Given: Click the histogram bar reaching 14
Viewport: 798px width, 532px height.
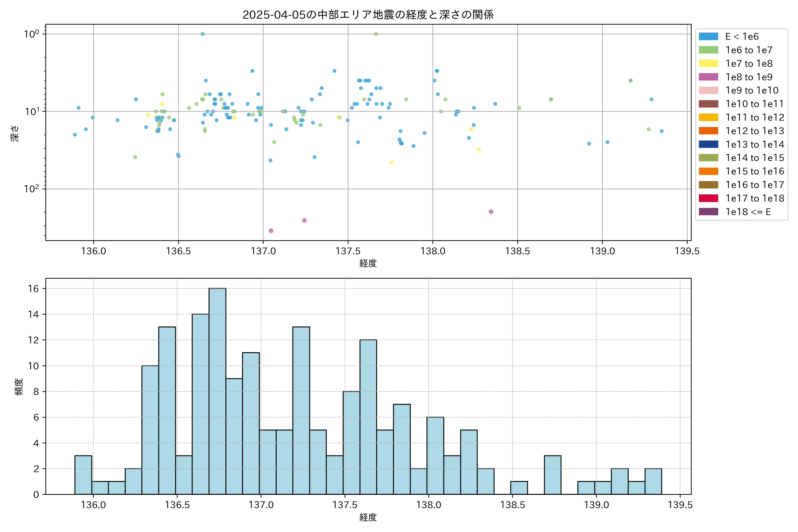Looking at the screenshot, I should tap(201, 404).
